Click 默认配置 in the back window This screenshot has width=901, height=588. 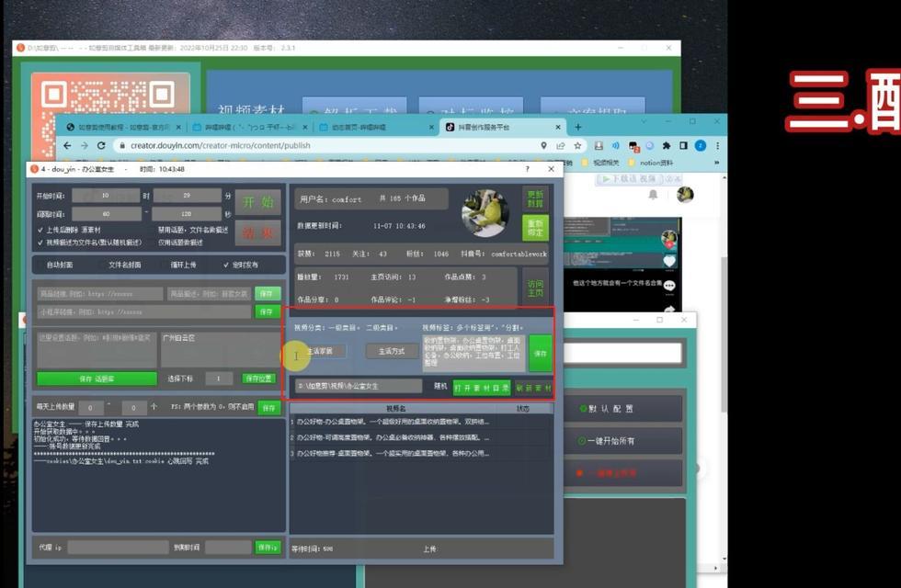[x=624, y=409]
